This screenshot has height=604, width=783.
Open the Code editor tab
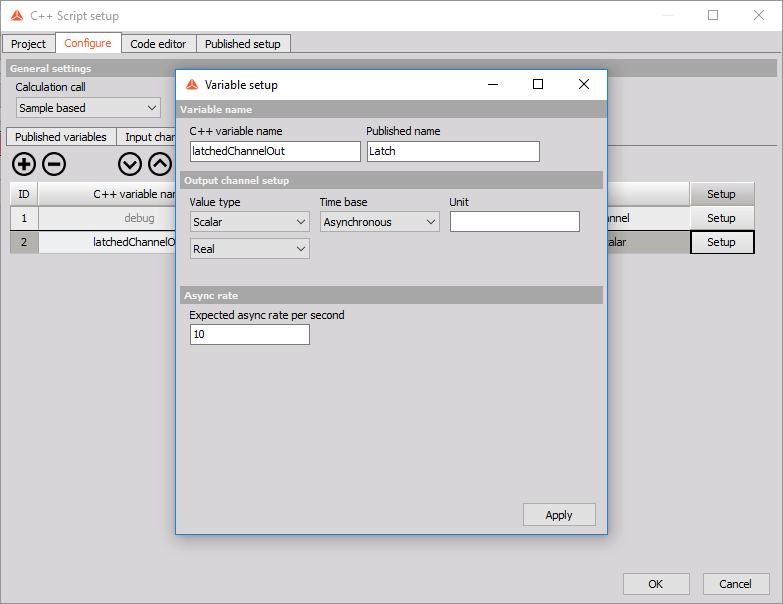(158, 44)
